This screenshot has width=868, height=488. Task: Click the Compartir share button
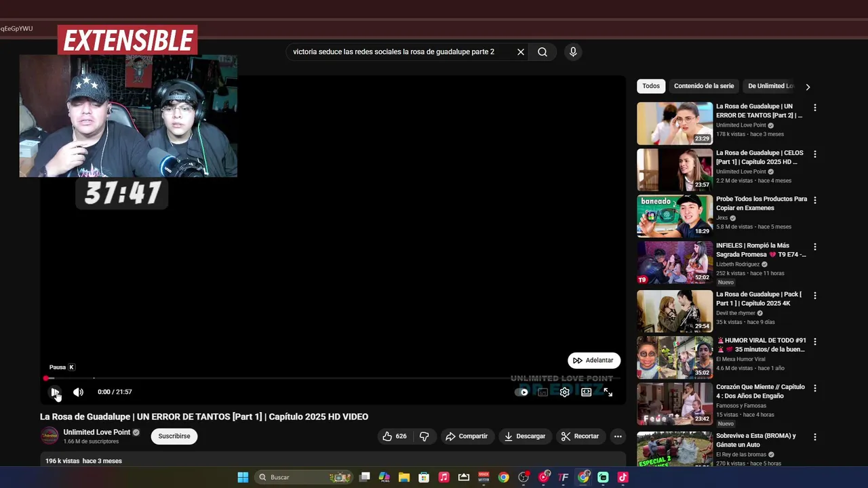[x=467, y=436]
